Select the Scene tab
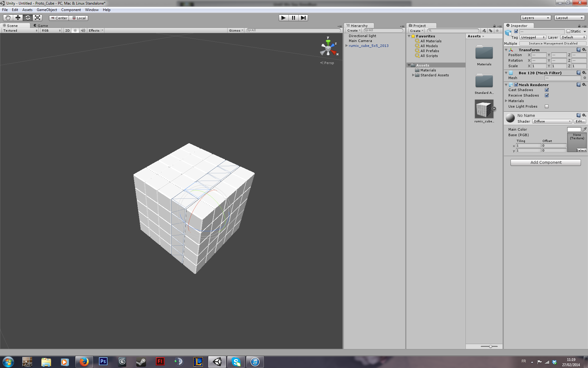588x368 pixels. tap(12, 26)
